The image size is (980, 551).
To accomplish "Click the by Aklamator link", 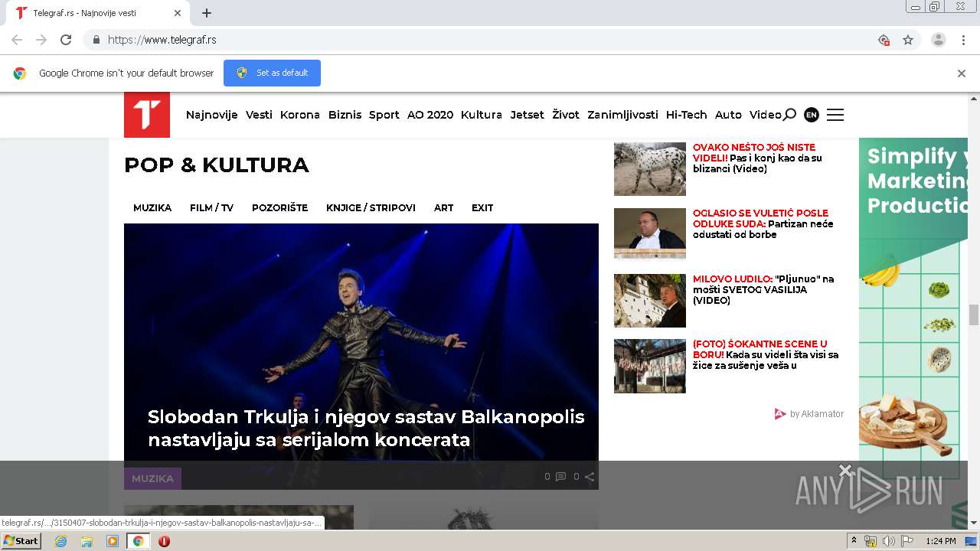I will (816, 414).
